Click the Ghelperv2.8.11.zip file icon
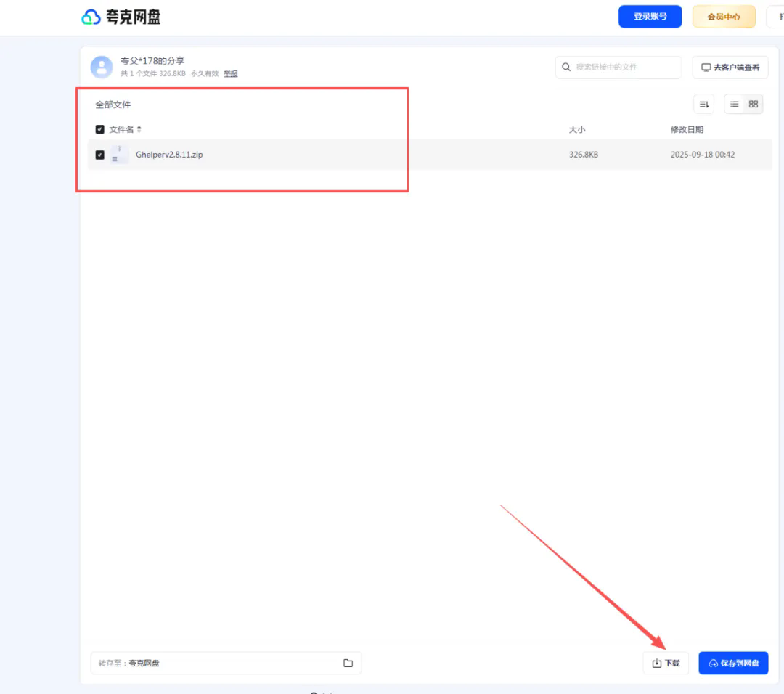This screenshot has width=784, height=694. click(119, 155)
